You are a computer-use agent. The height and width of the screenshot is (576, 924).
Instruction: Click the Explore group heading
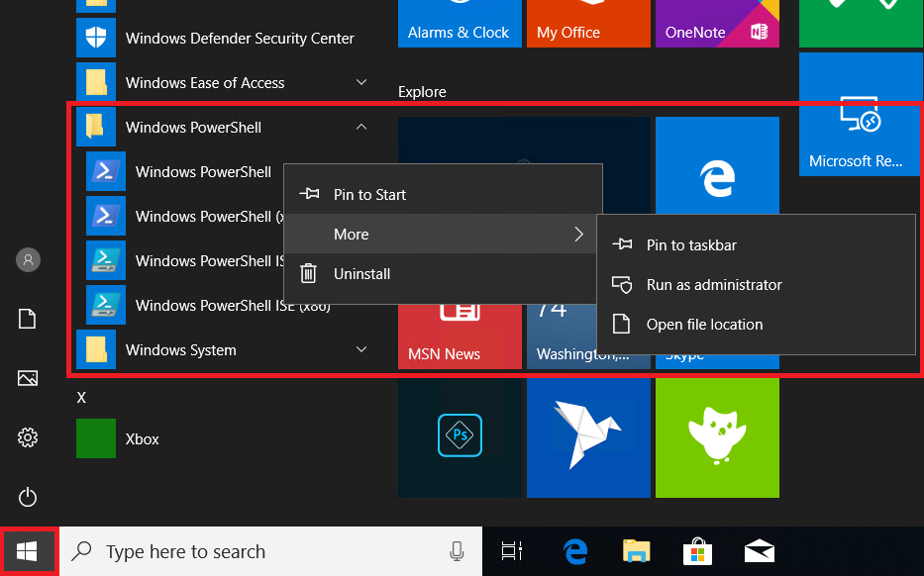(422, 92)
